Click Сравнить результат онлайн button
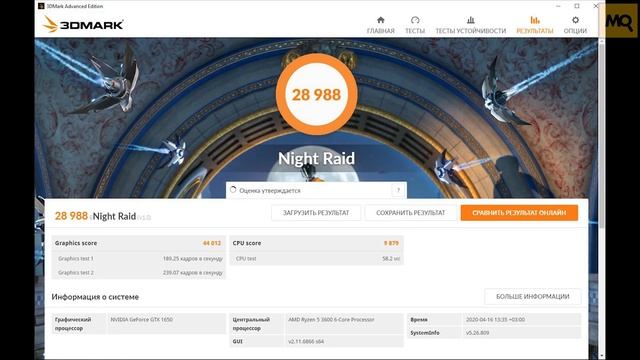This screenshot has height=360, width=640. click(x=519, y=213)
